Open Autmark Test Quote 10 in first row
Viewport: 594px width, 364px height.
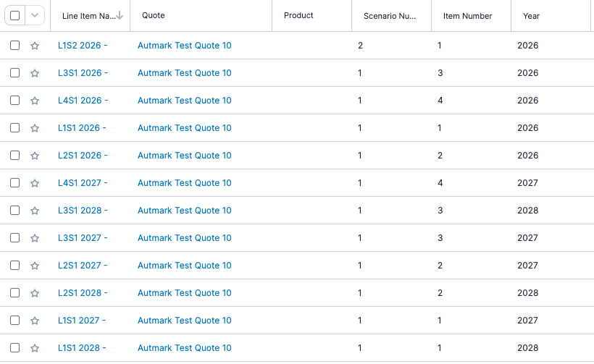pos(184,46)
